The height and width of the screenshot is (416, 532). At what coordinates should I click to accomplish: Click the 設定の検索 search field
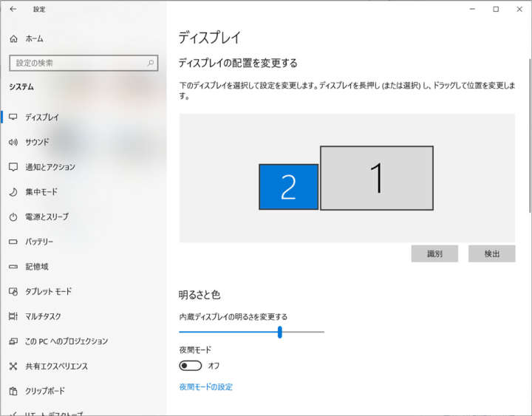(x=83, y=63)
